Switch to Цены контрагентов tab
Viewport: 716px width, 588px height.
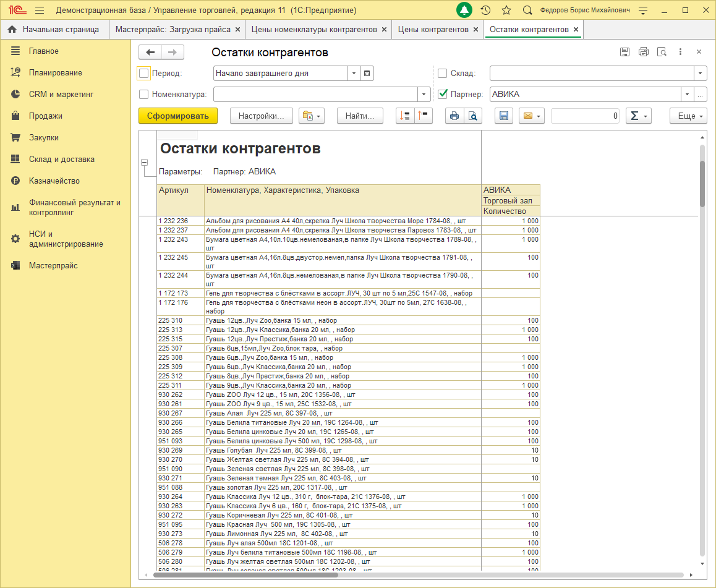(x=433, y=29)
